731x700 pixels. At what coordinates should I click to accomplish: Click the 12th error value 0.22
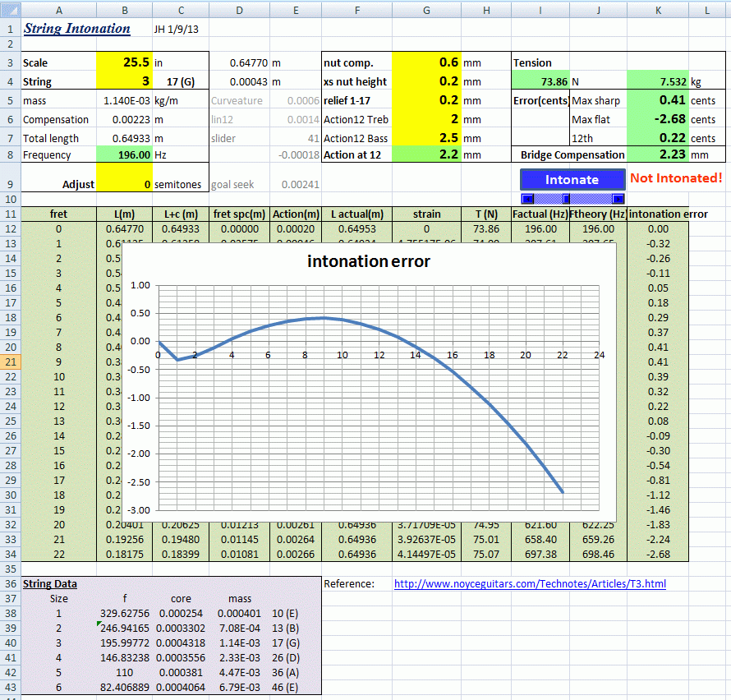658,138
